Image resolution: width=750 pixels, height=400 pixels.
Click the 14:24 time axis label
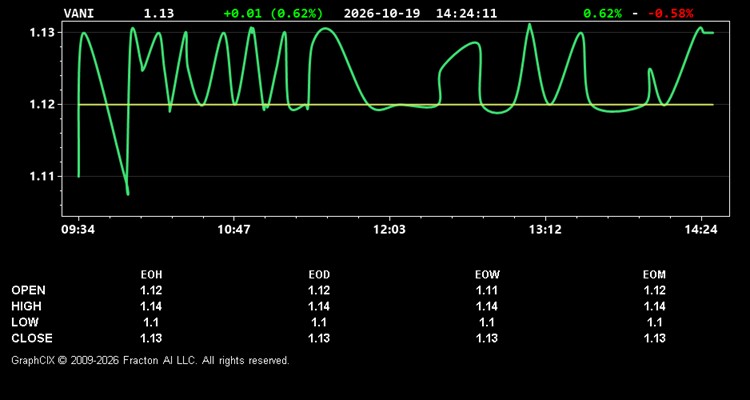pyautogui.click(x=701, y=230)
